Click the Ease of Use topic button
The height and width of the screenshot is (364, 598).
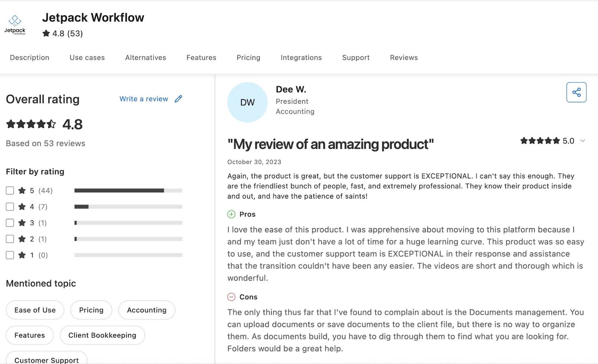[35, 310]
